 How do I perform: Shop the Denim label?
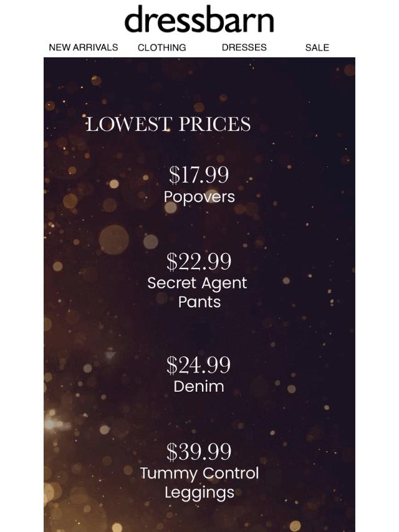coord(199,386)
